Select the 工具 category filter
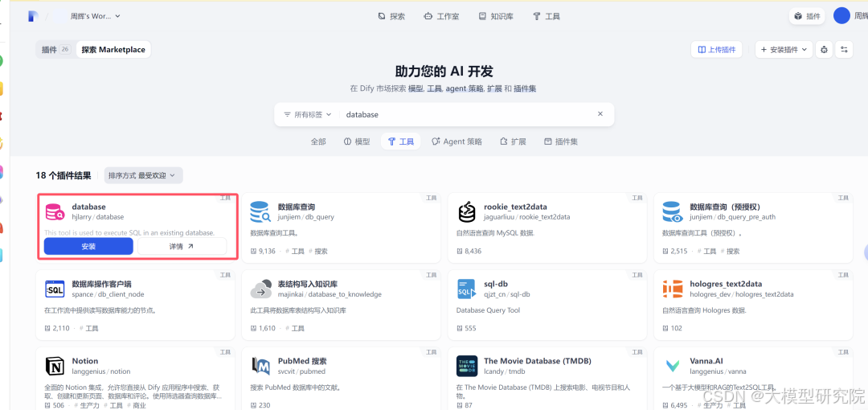The height and width of the screenshot is (410, 868). pyautogui.click(x=401, y=141)
